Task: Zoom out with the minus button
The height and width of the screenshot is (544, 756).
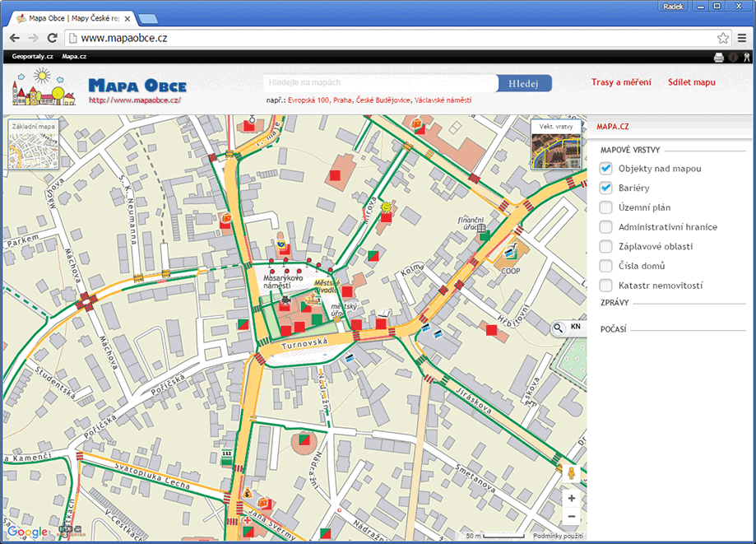Action: click(572, 517)
